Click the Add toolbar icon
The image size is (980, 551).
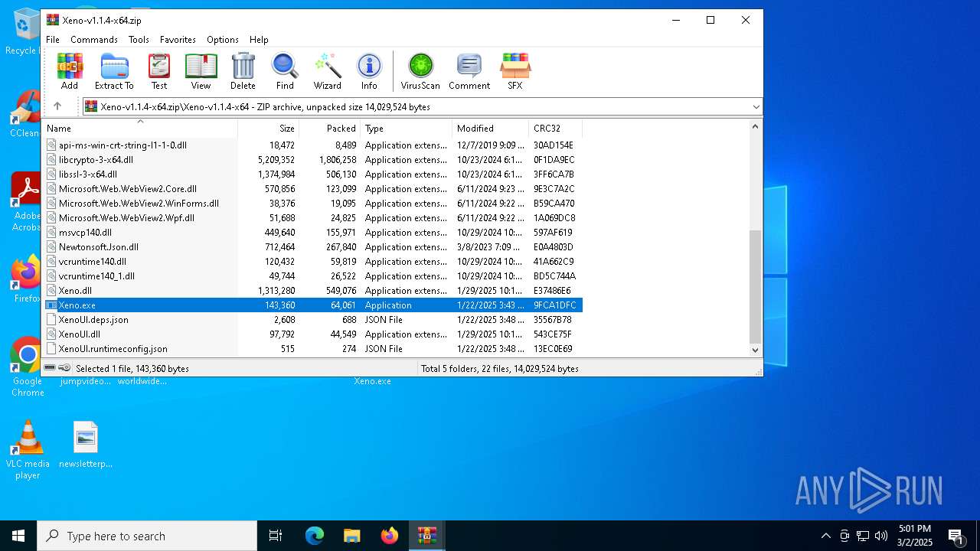click(x=70, y=72)
